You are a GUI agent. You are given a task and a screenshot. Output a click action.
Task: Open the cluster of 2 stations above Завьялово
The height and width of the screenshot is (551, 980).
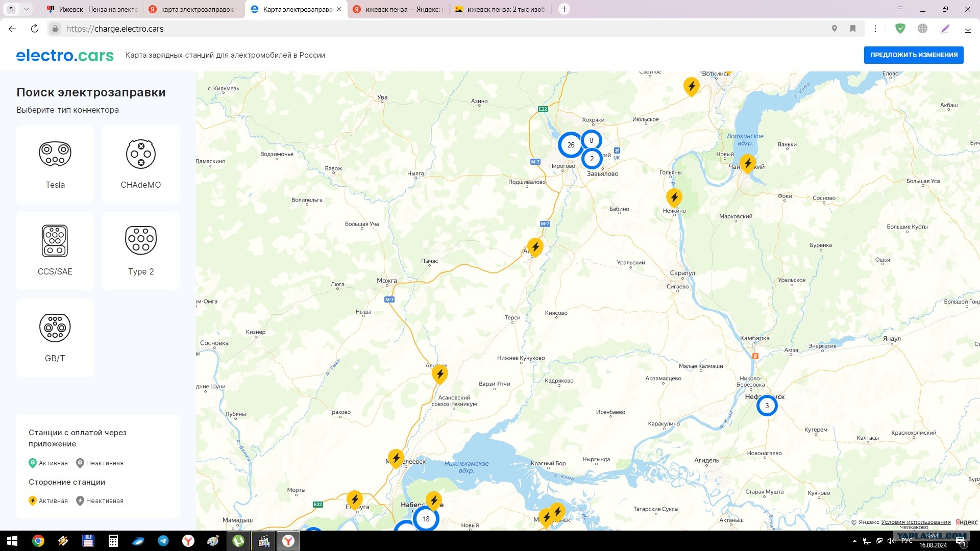click(592, 159)
